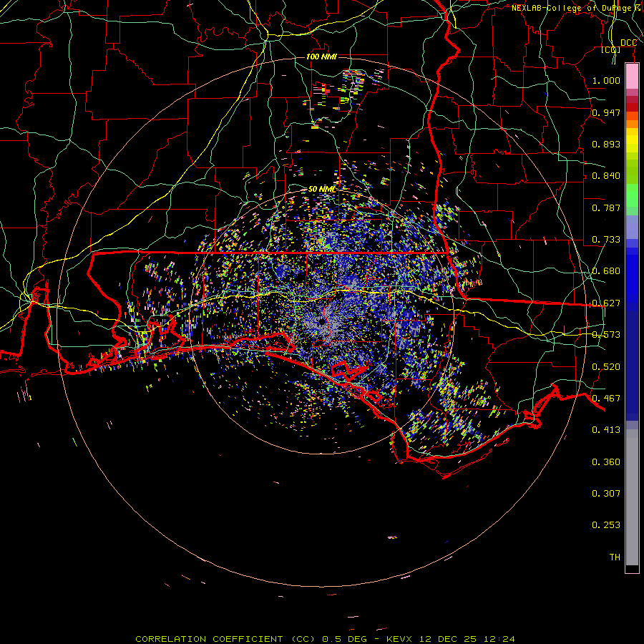The width and height of the screenshot is (644, 644).
Task: Click the 0.307 scale value
Action: (x=606, y=493)
